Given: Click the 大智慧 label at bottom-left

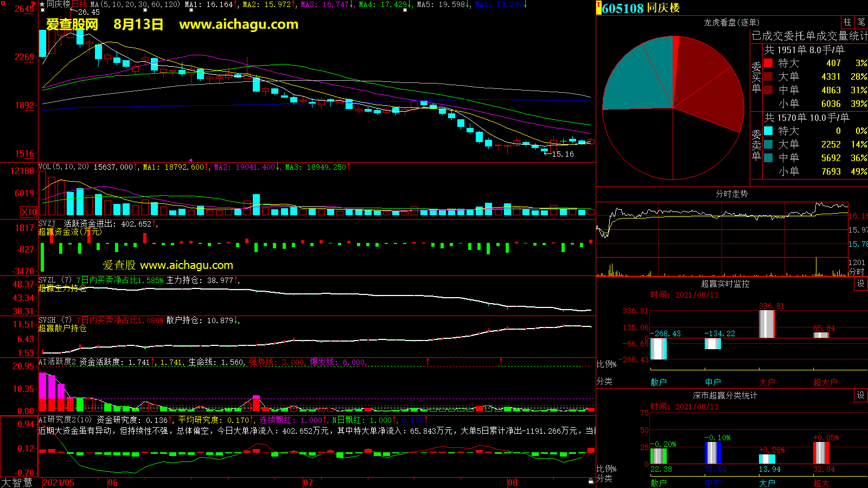Looking at the screenshot, I should 17,482.
